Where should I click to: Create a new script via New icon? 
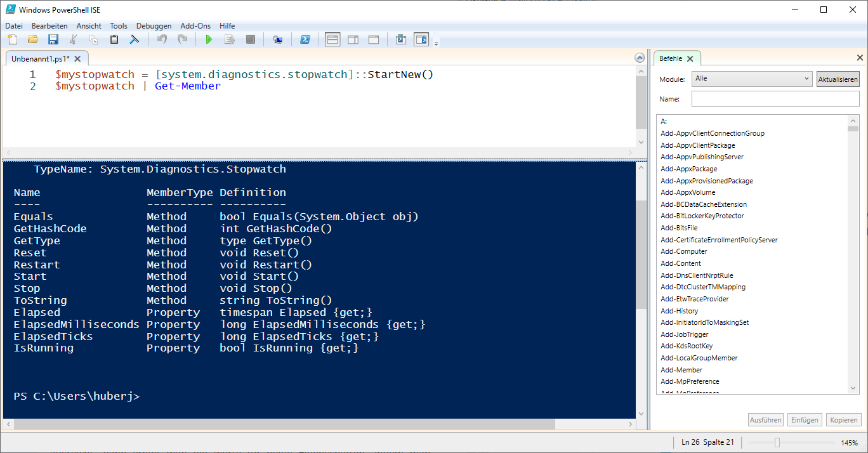coord(12,39)
